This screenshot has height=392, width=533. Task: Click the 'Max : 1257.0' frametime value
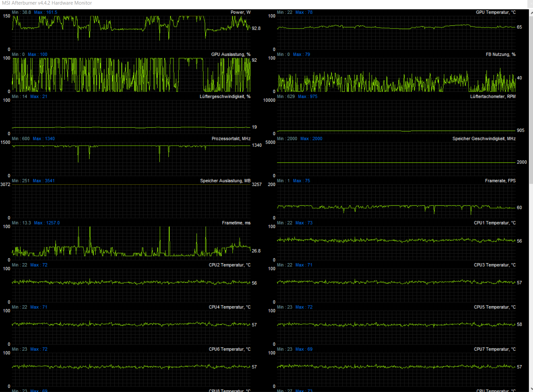tap(47, 223)
